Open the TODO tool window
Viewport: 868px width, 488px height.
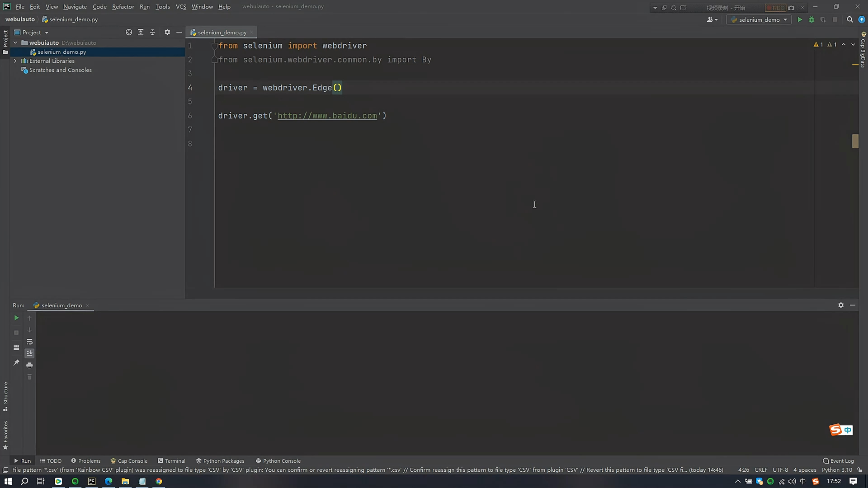(51, 461)
